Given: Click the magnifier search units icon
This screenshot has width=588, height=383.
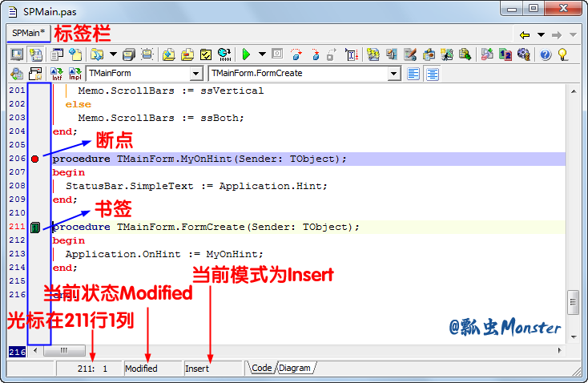Looking at the screenshot, I should click(17, 74).
